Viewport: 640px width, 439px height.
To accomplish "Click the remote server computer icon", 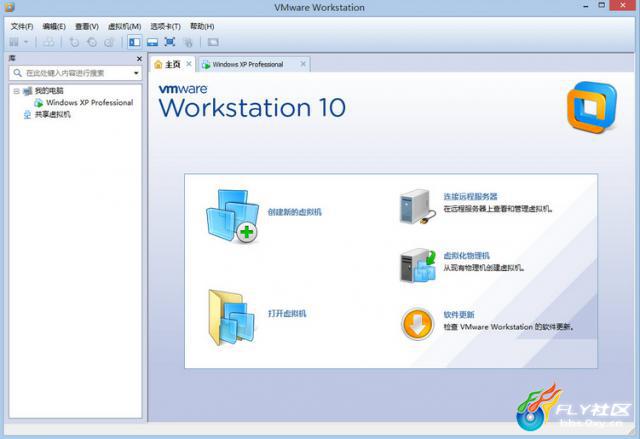I will point(417,206).
